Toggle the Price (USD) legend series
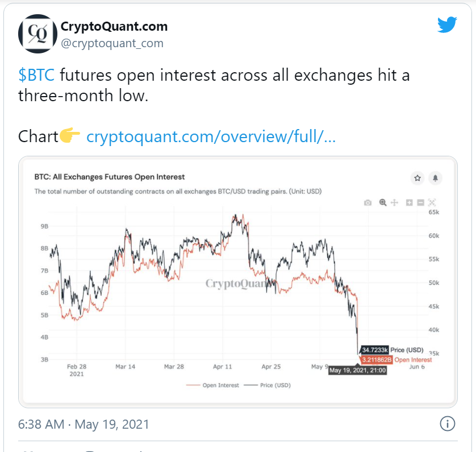 click(267, 385)
